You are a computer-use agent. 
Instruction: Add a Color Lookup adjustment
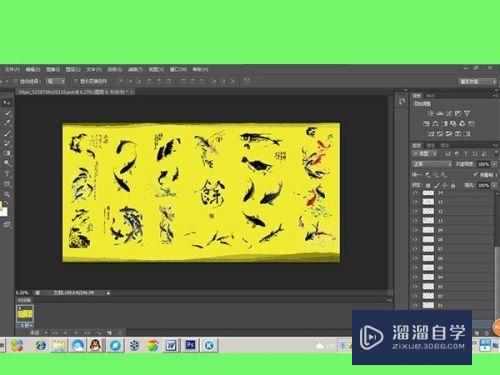coord(471,124)
